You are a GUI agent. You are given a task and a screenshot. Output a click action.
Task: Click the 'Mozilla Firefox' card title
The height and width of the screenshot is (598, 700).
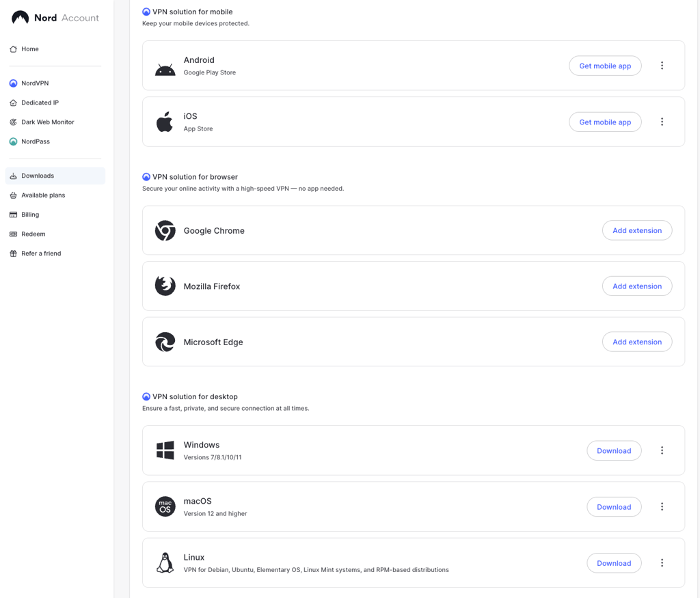pyautogui.click(x=212, y=286)
